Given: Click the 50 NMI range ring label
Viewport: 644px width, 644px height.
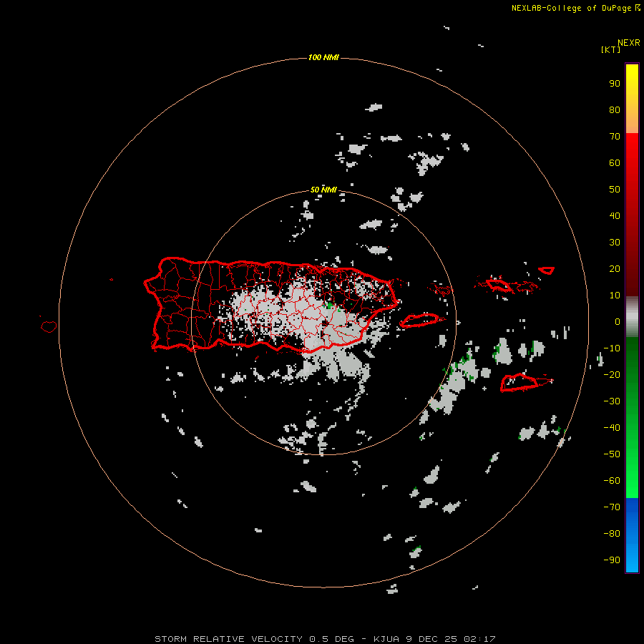Looking at the screenshot, I should pos(323,190).
